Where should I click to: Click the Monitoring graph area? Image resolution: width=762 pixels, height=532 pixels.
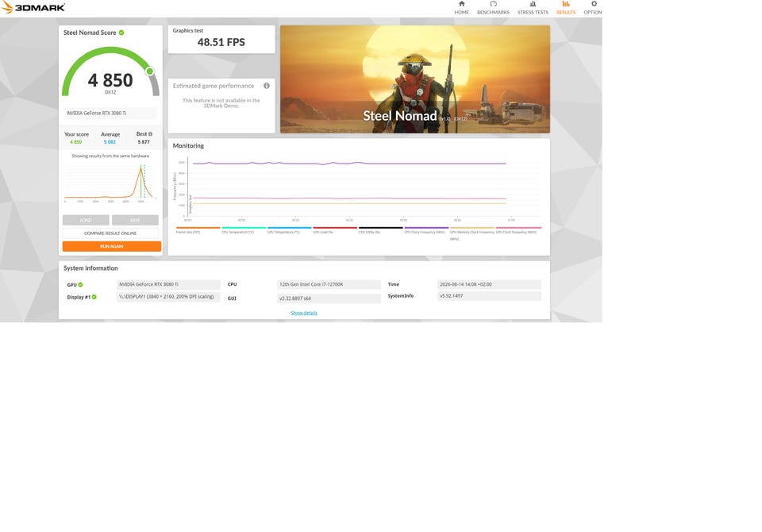tap(357, 187)
